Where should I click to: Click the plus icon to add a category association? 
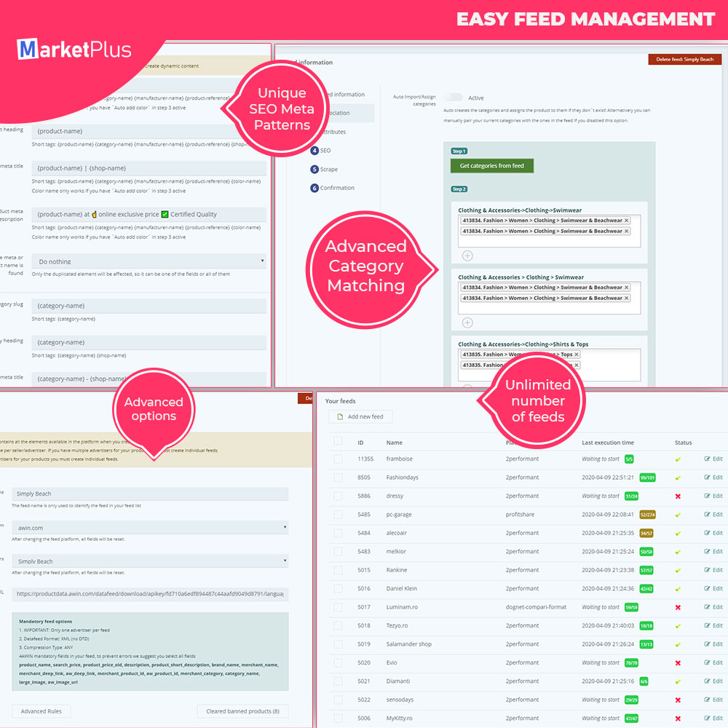467,256
